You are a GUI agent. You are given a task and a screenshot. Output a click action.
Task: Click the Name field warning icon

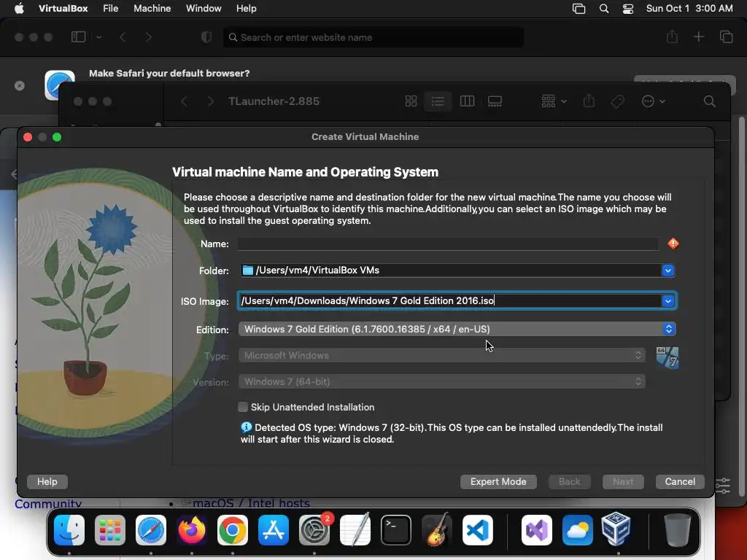(673, 244)
